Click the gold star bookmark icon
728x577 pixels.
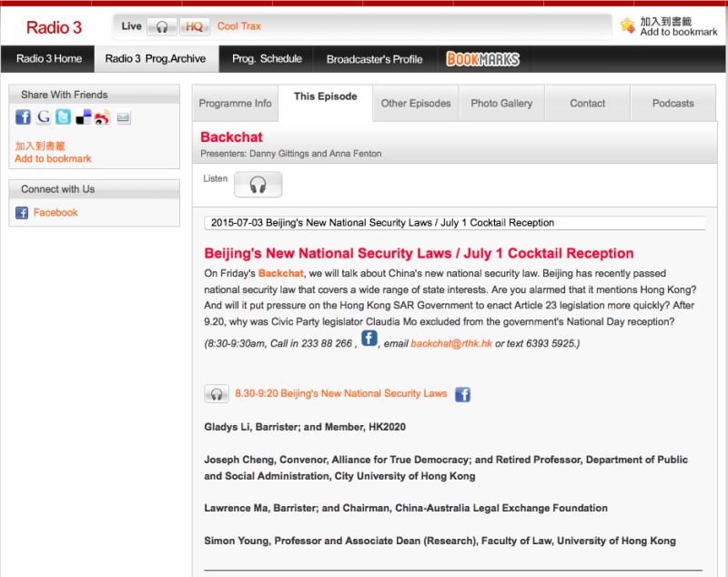627,25
